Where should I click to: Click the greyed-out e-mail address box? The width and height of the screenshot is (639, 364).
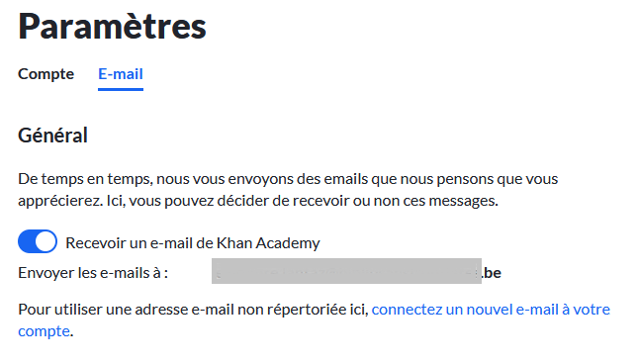point(346,271)
